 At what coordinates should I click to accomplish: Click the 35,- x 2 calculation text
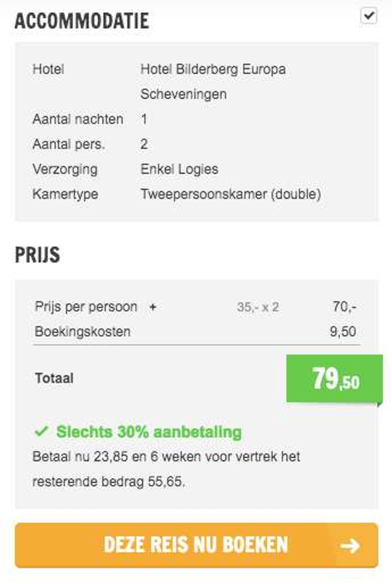tap(258, 307)
